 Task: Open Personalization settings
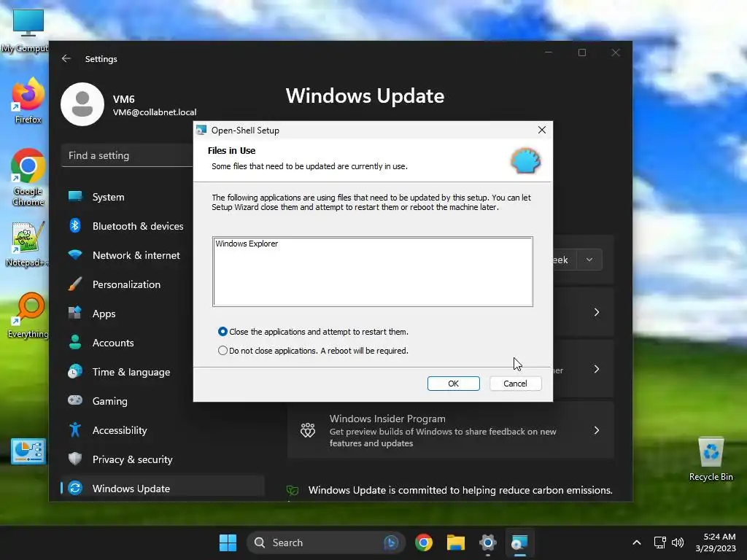[x=162, y=284]
